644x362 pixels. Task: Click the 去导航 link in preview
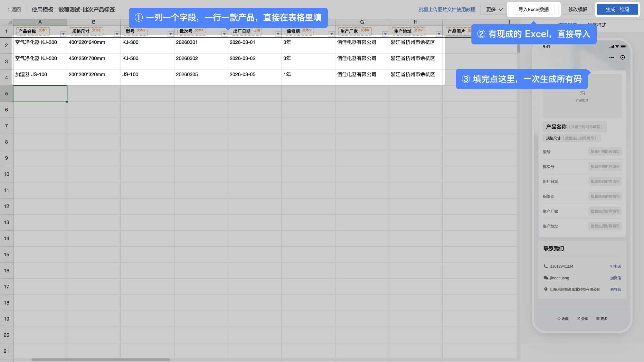tap(615, 289)
